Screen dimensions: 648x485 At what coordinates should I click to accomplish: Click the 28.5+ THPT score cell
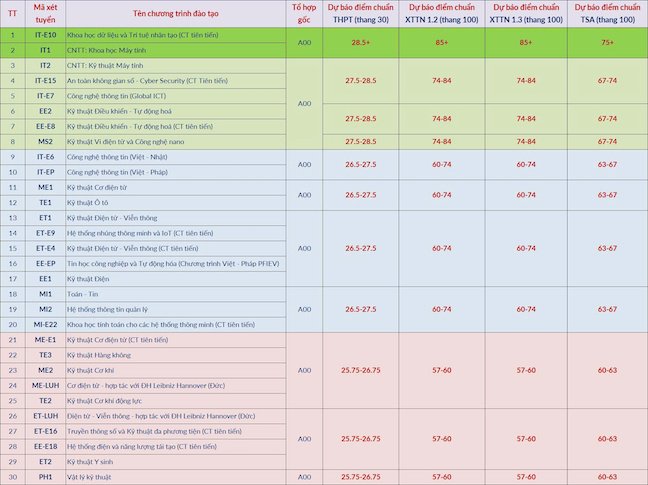361,43
